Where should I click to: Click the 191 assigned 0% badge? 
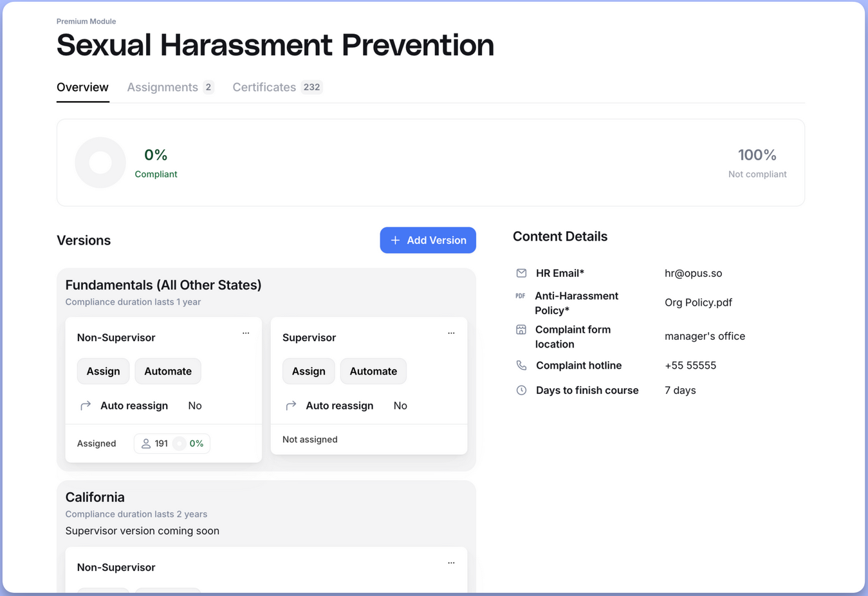(172, 443)
